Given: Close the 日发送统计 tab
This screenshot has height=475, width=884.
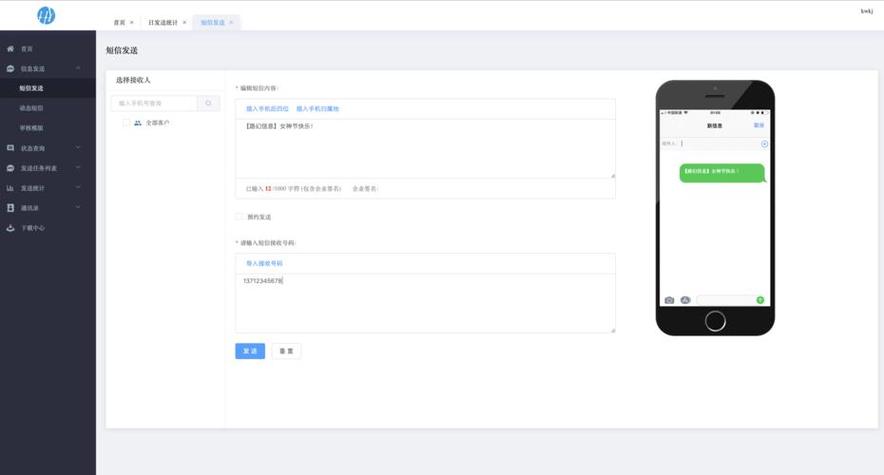Looking at the screenshot, I should click(184, 22).
